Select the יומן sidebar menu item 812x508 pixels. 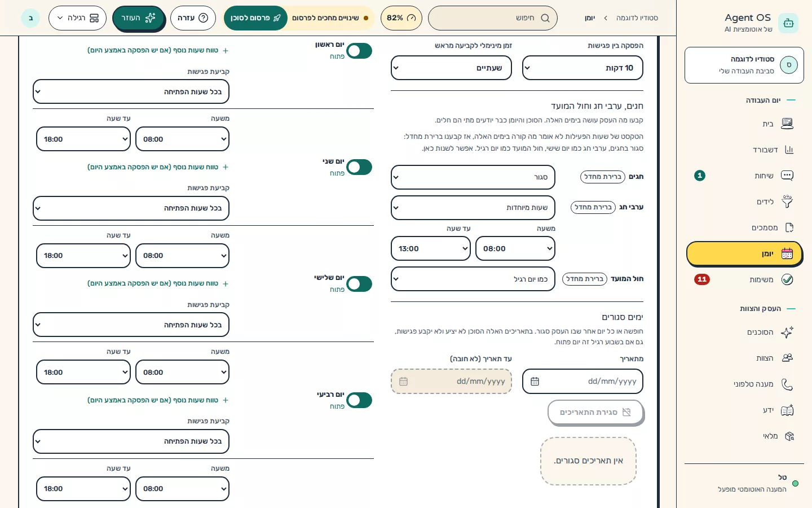pyautogui.click(x=744, y=254)
